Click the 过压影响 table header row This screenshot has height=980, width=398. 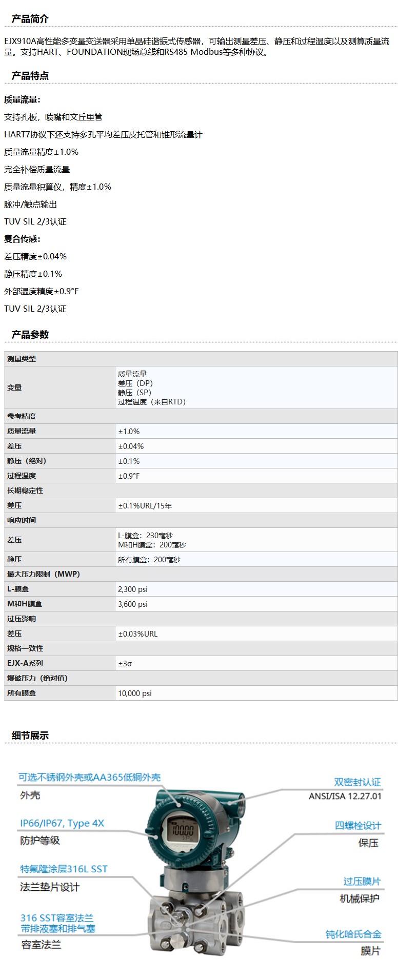point(201,619)
